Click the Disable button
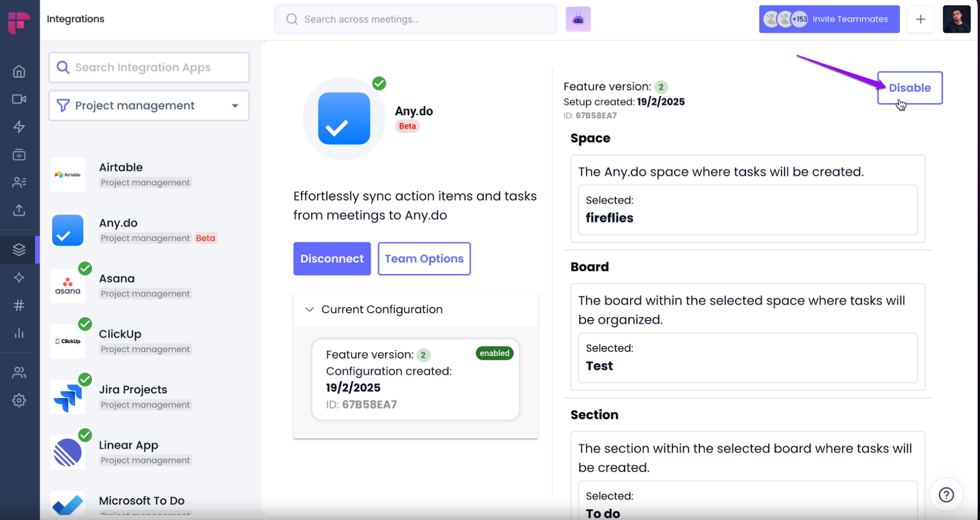980x520 pixels. [910, 88]
